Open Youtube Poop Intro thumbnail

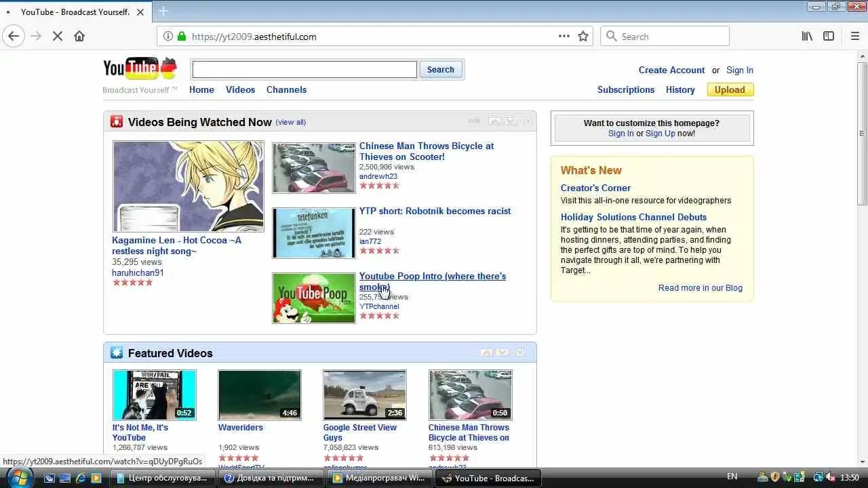pyautogui.click(x=313, y=298)
